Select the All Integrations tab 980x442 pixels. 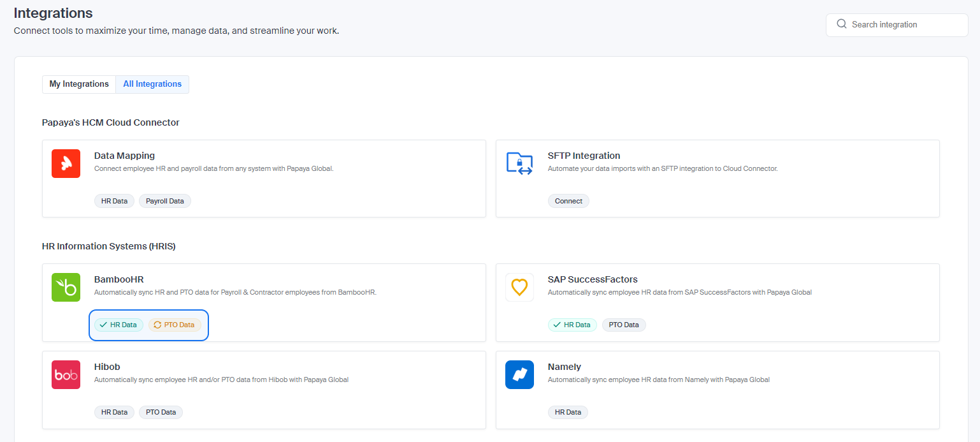pyautogui.click(x=152, y=84)
